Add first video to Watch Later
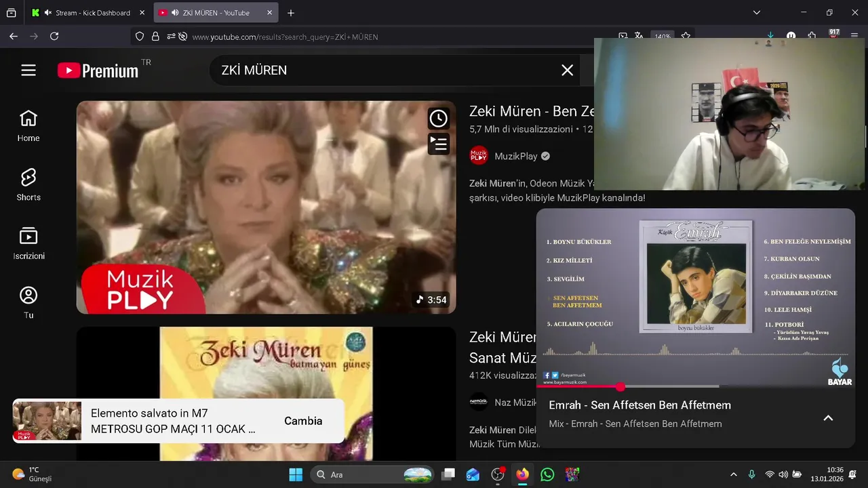 pos(439,119)
